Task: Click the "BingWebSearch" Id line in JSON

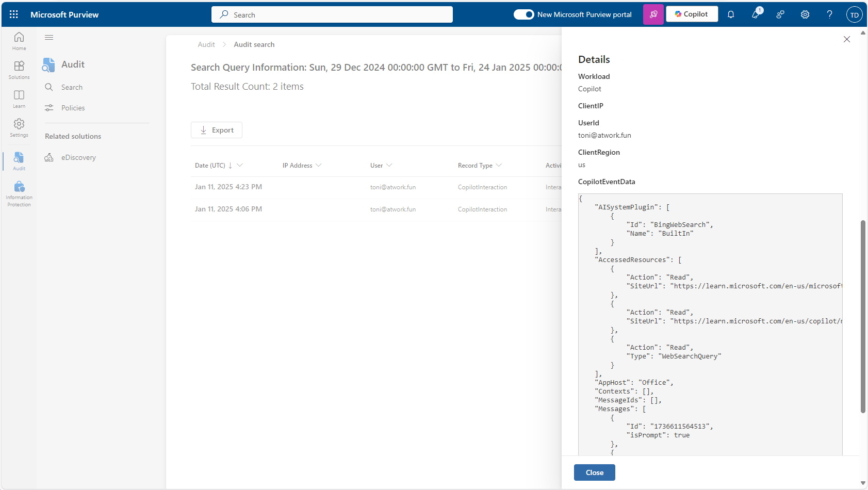Action: [669, 225]
